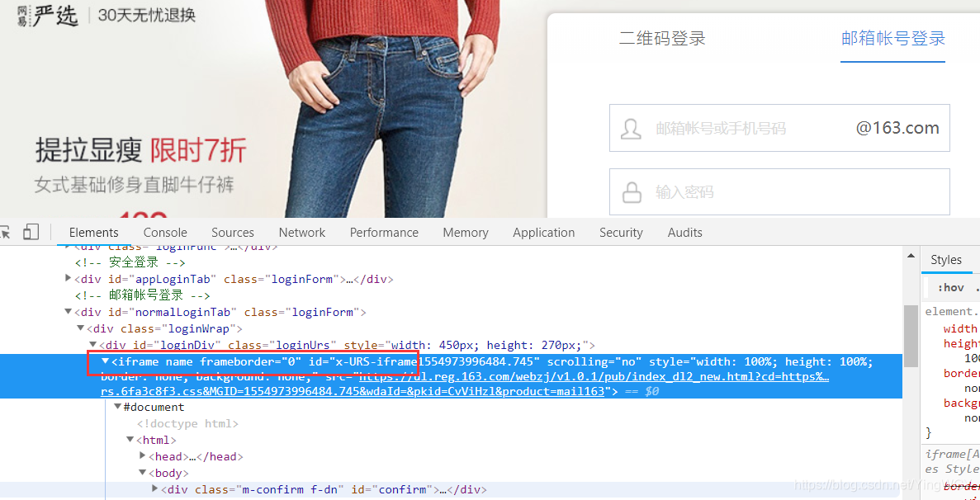Select the <!-- 安全登录 --> comment row
The height and width of the screenshot is (500, 980).
130,263
